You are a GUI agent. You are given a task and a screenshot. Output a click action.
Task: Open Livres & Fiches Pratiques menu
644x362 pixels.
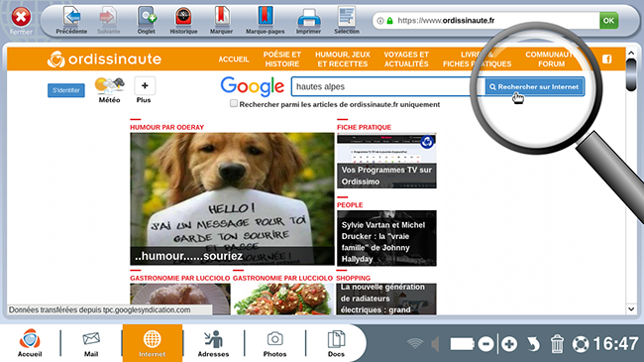pos(477,60)
